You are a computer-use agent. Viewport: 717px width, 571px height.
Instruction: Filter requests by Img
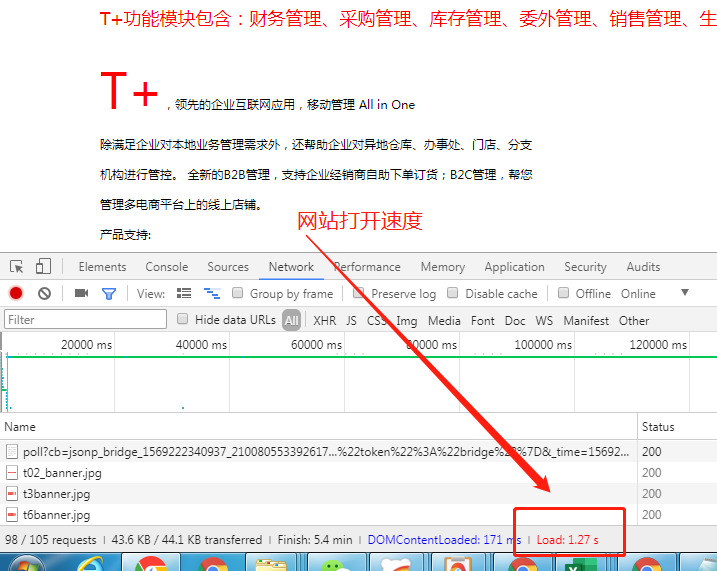click(x=407, y=321)
